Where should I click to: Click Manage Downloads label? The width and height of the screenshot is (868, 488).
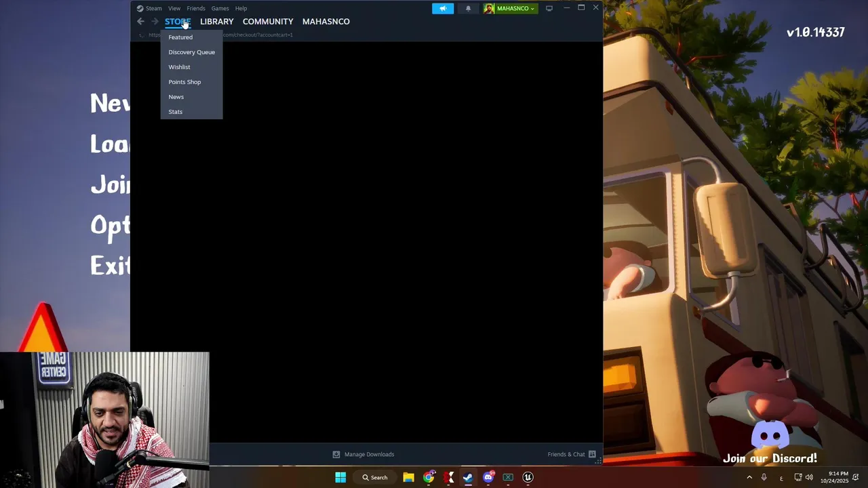[x=369, y=454]
